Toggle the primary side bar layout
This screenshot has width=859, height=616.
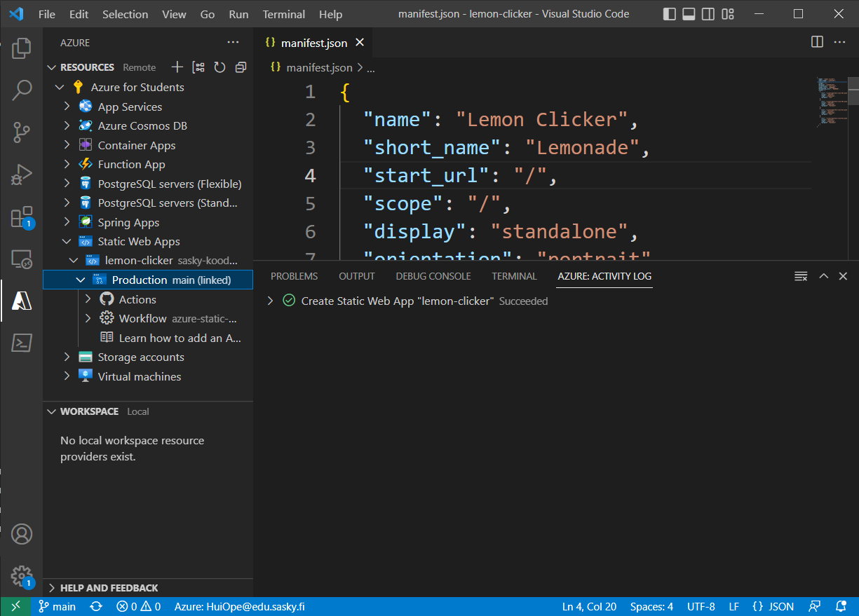click(670, 14)
